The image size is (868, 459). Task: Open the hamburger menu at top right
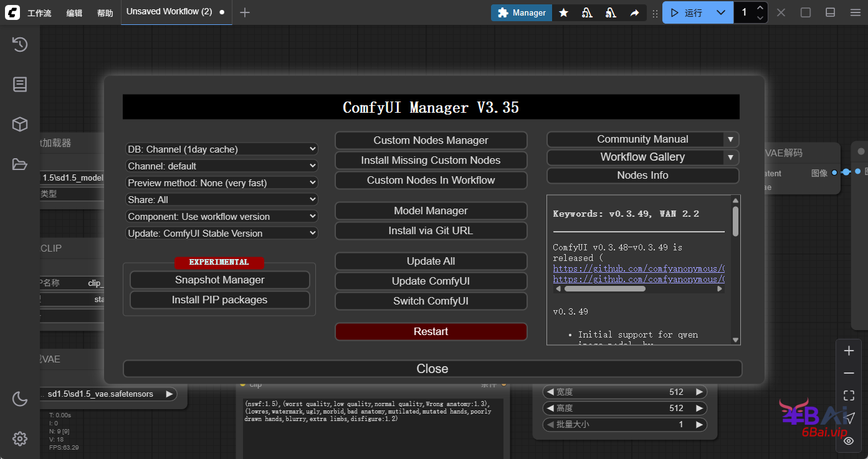coord(855,12)
